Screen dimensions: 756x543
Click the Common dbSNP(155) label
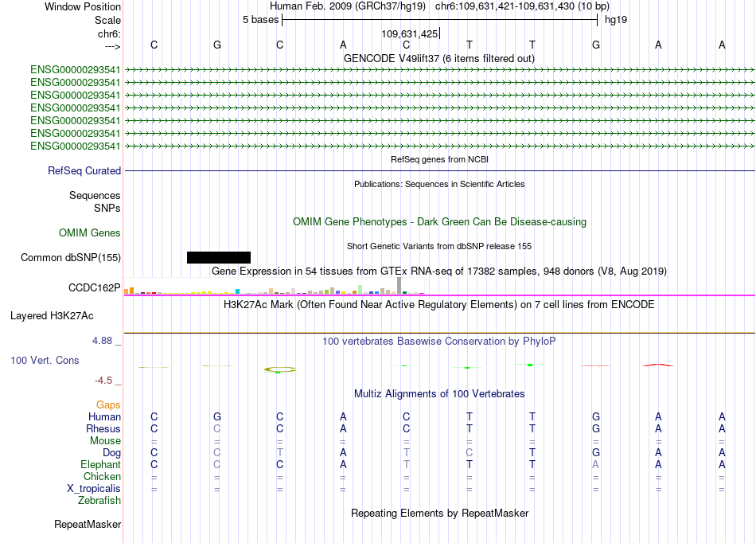71,257
